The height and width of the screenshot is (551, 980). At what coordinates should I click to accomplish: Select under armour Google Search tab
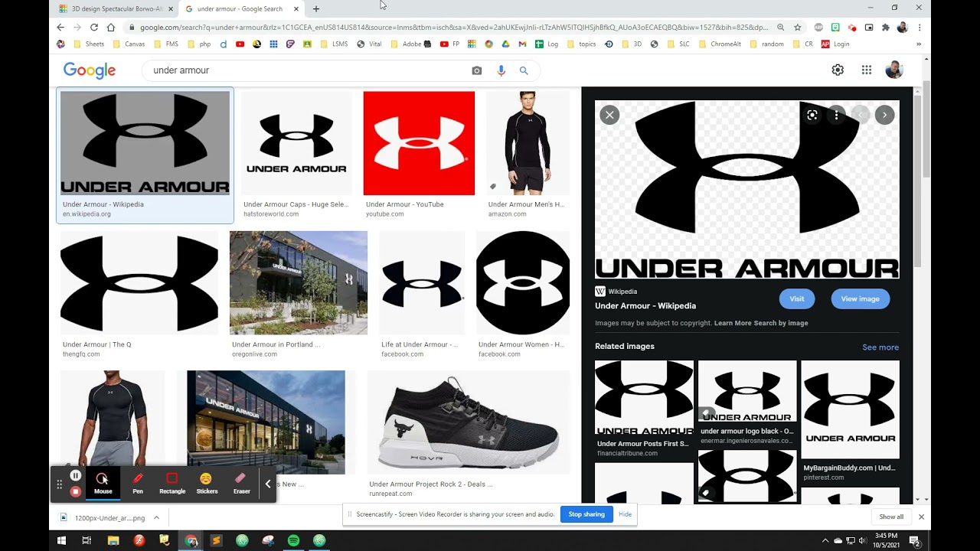tap(240, 8)
